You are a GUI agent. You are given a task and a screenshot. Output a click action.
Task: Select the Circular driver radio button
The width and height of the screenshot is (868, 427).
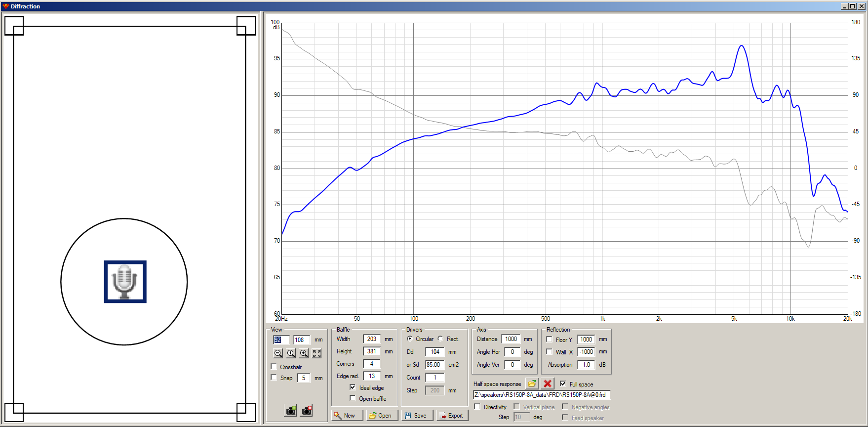(410, 339)
